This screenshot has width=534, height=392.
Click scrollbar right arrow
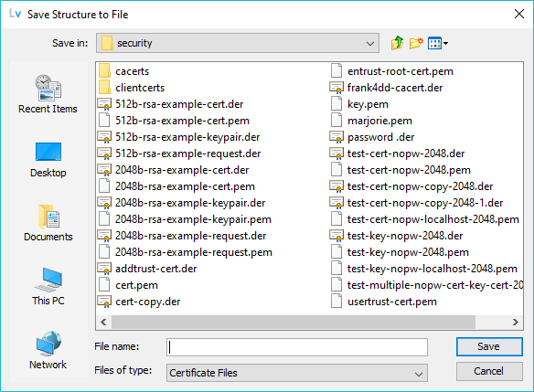516,322
